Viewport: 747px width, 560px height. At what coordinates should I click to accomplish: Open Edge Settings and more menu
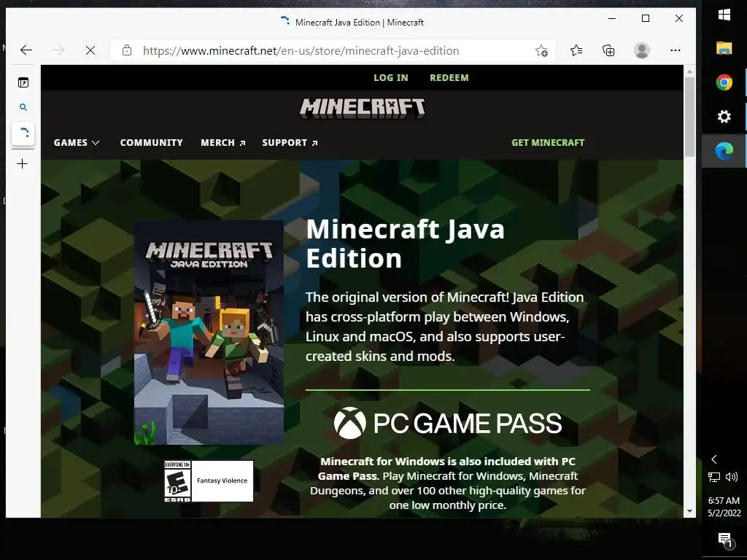[675, 50]
